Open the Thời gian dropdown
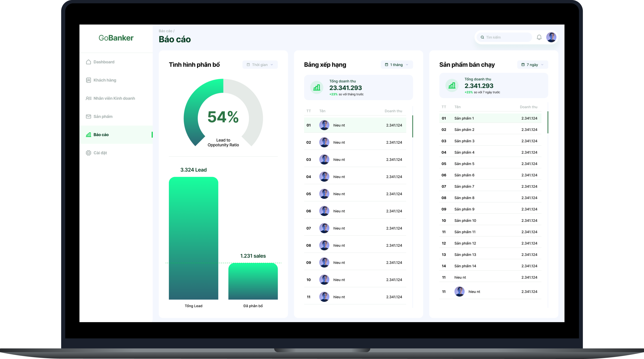Image resolution: width=644 pixels, height=359 pixels. click(260, 65)
